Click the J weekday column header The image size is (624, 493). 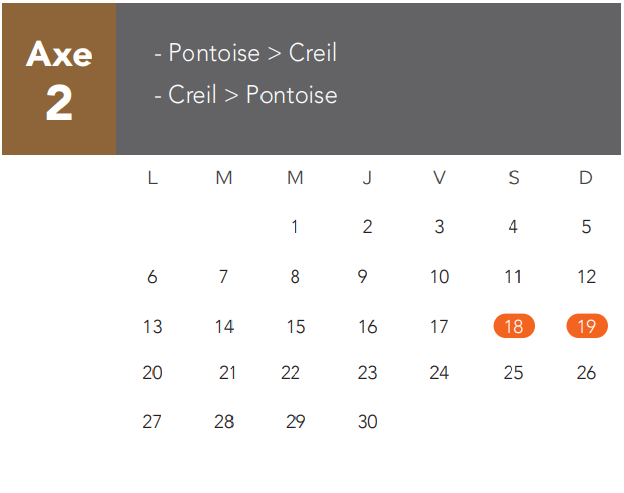pyautogui.click(x=367, y=178)
